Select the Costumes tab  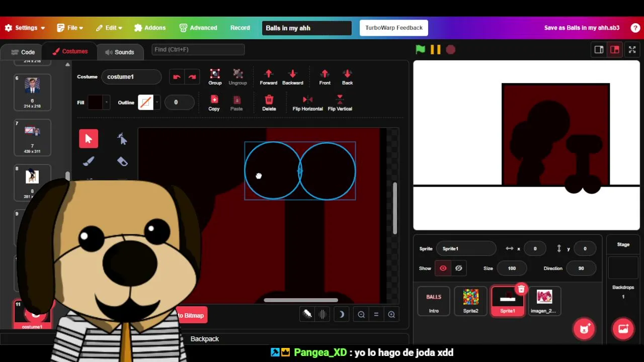click(70, 51)
